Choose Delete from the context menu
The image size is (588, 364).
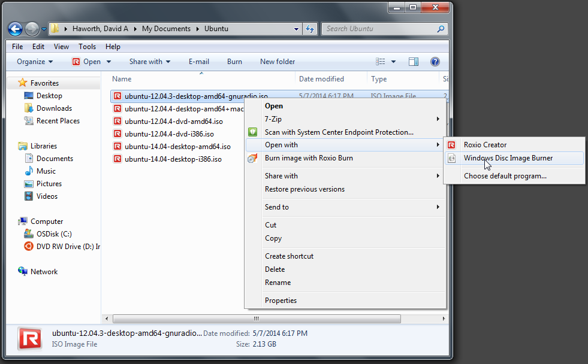pyautogui.click(x=345, y=269)
